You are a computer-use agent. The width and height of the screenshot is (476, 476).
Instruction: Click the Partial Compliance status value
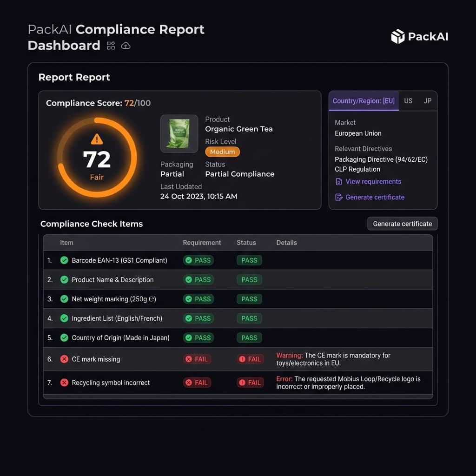click(239, 174)
